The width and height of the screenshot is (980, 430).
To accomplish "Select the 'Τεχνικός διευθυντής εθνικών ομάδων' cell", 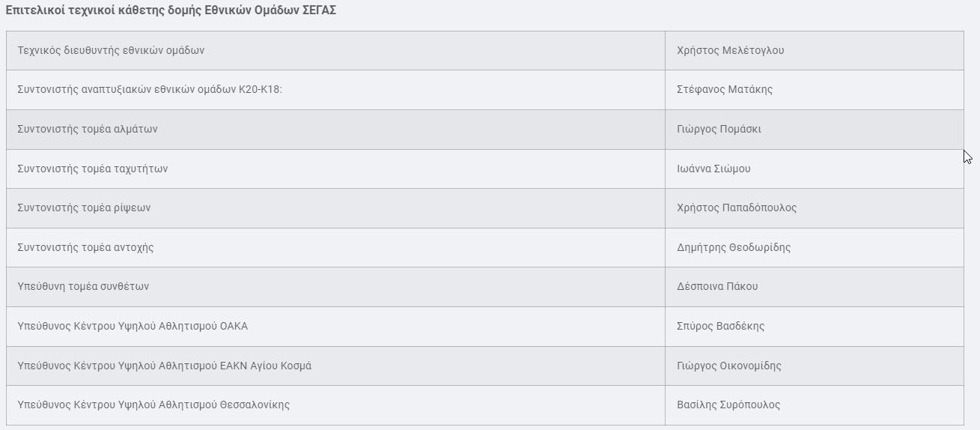I will coord(111,50).
